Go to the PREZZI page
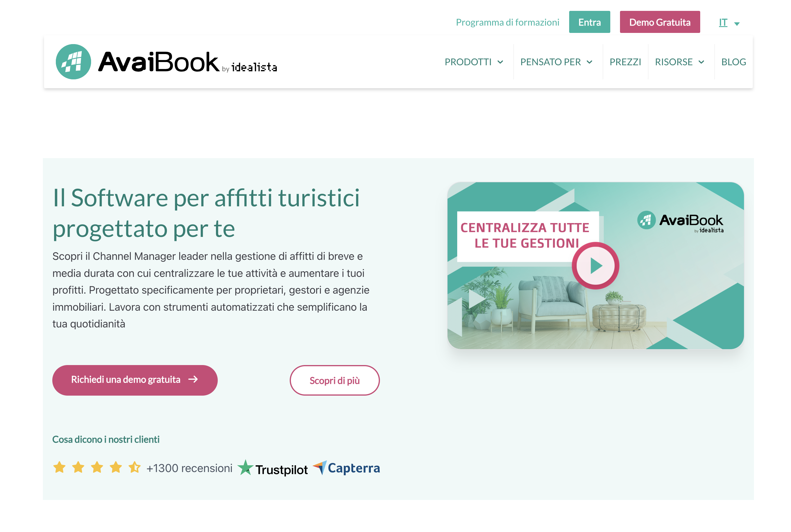 [x=625, y=62]
